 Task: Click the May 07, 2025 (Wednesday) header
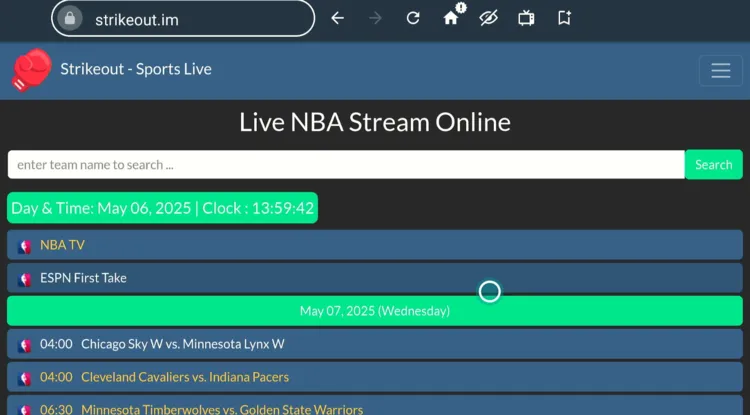pyautogui.click(x=375, y=311)
